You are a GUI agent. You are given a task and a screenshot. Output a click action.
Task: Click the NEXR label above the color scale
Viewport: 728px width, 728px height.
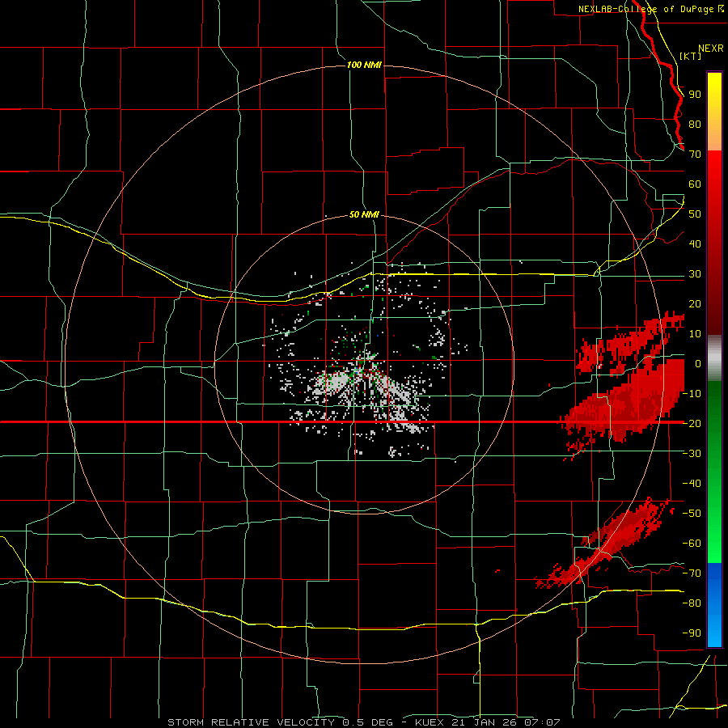point(710,49)
